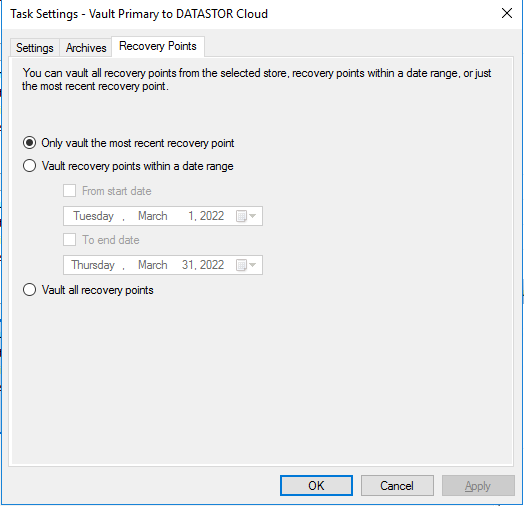This screenshot has height=506, width=524.
Task: Switch to the Archives tab
Action: [86, 48]
